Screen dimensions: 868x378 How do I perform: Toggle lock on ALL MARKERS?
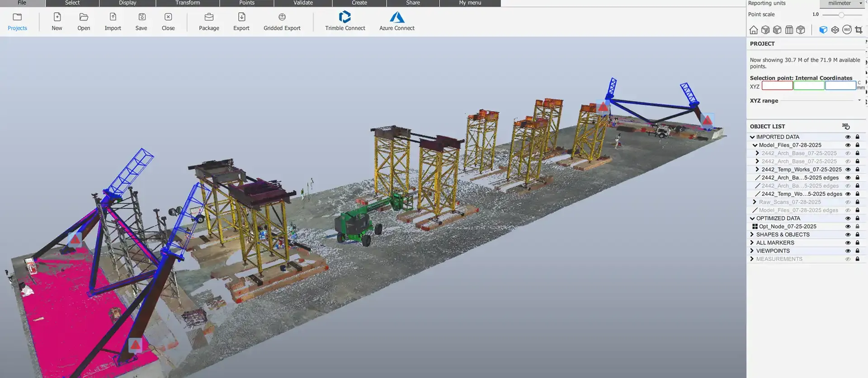click(x=857, y=243)
